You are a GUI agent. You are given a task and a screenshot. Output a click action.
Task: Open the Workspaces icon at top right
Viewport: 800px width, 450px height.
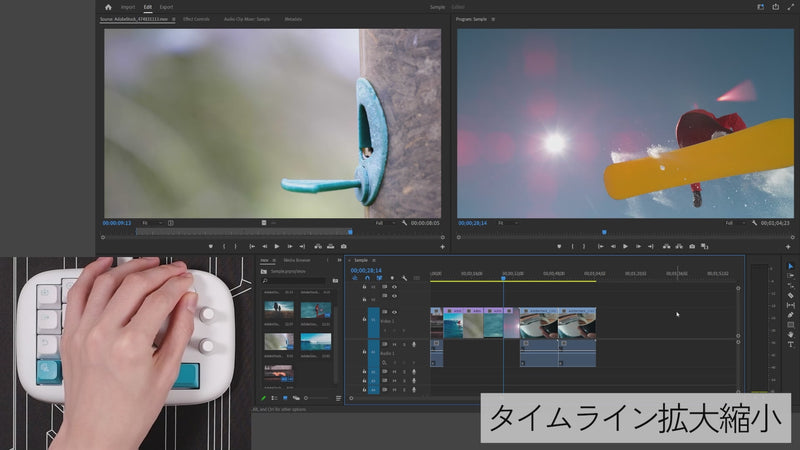(760, 7)
